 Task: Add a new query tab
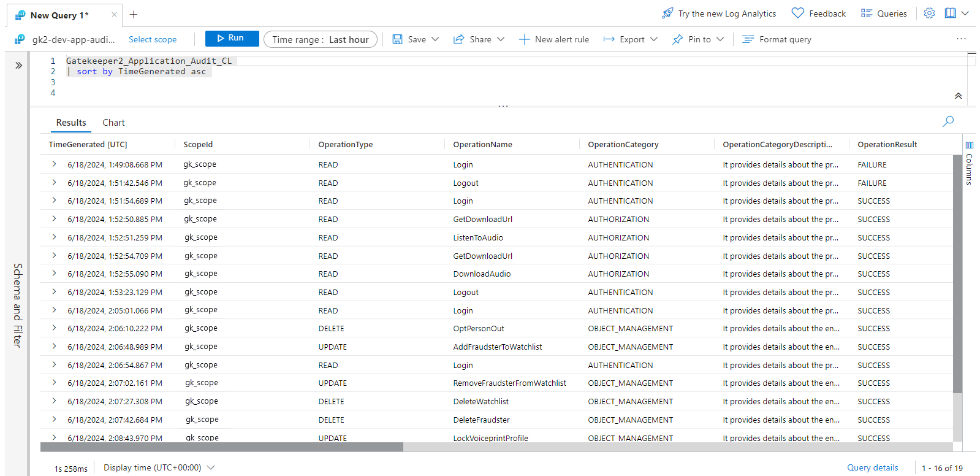pos(134,14)
